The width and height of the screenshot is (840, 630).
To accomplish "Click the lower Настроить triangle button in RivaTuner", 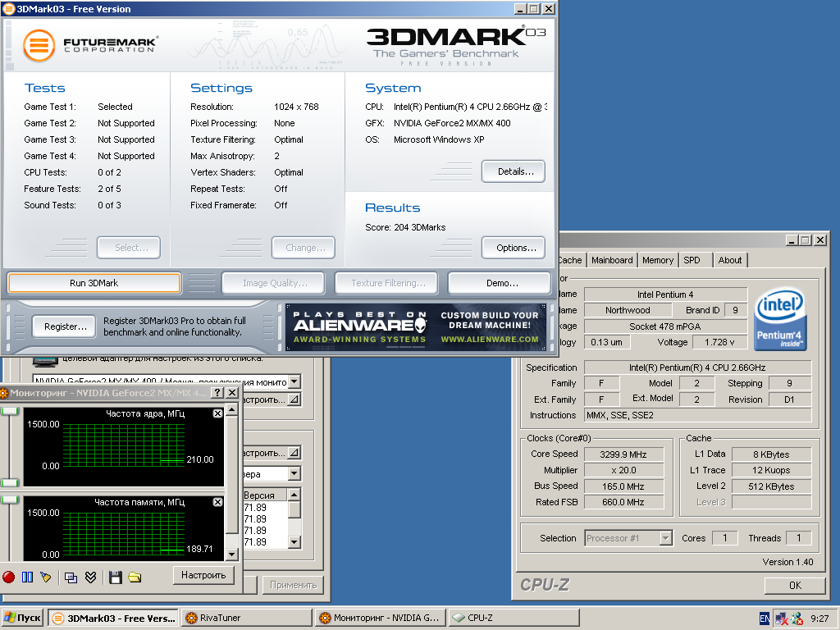I will tap(294, 453).
